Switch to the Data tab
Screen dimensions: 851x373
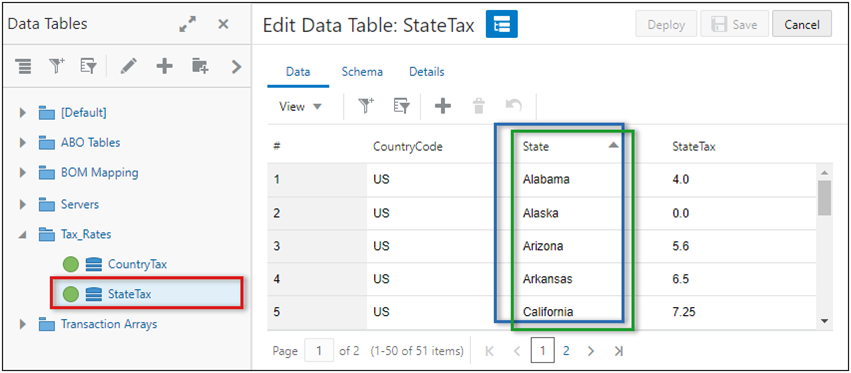point(298,72)
